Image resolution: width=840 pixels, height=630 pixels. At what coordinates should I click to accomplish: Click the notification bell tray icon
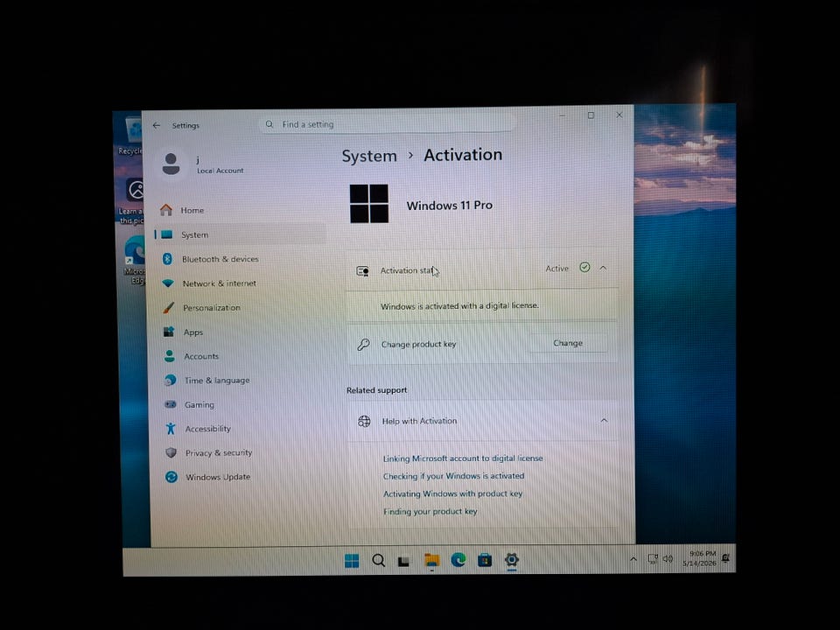pos(725,558)
